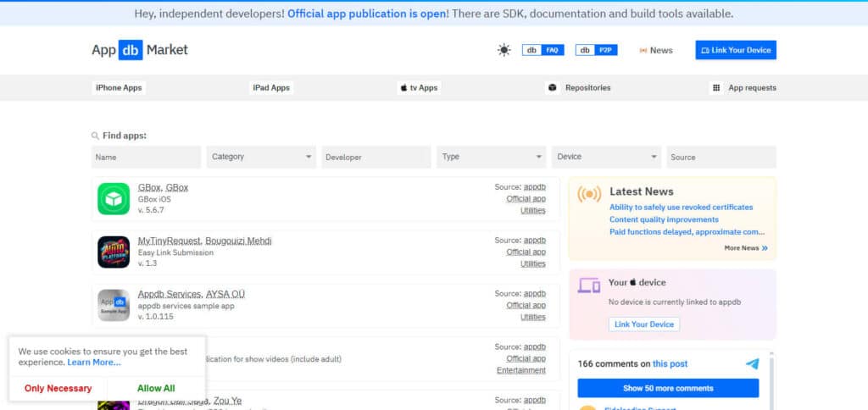Click the Telegram paper plane icon

point(752,364)
